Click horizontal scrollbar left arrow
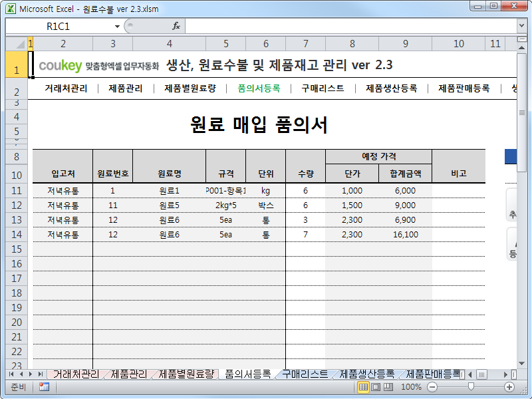This screenshot has height=399, width=532. 470,374
